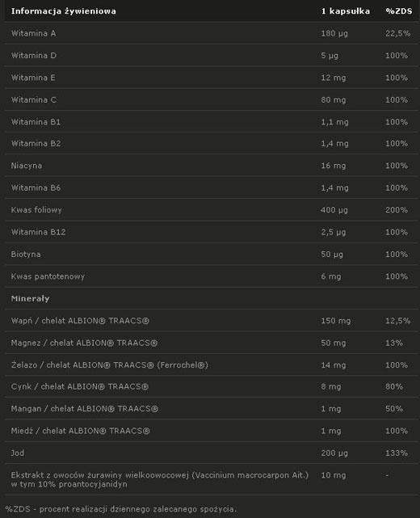The width and height of the screenshot is (420, 518).
Task: Select the Biotyna row label
Action: (x=26, y=255)
